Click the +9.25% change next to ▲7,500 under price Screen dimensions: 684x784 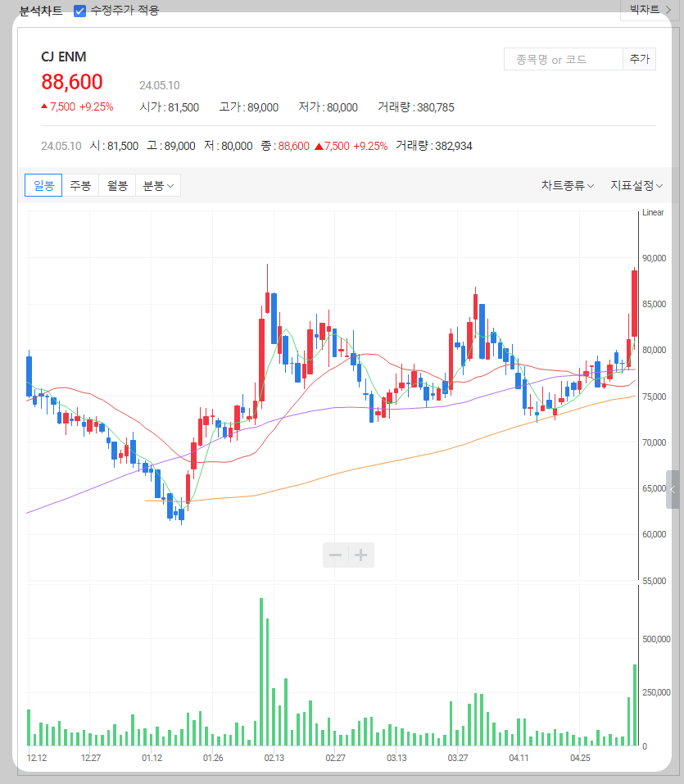coord(96,107)
